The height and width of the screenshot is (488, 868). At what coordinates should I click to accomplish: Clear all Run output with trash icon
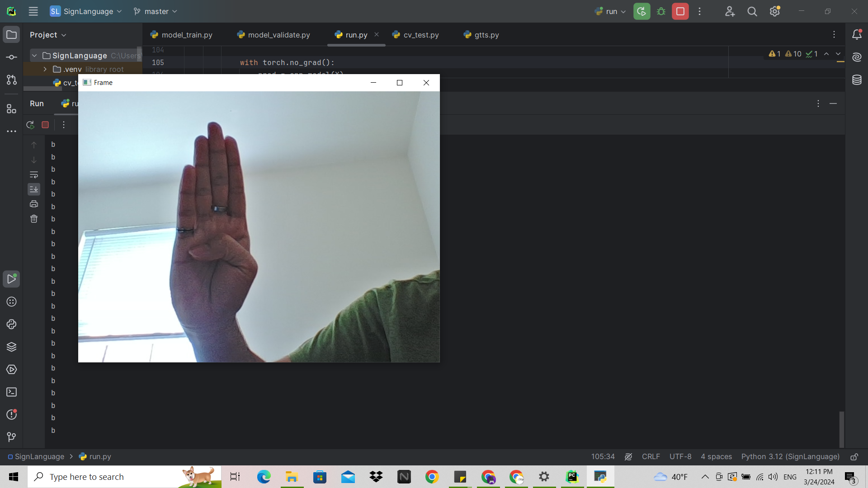[x=34, y=219]
